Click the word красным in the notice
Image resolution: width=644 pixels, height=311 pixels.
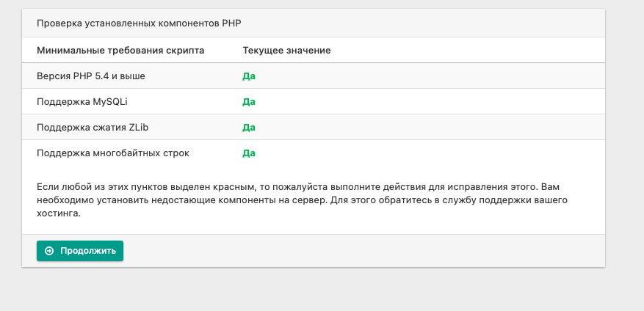(x=234, y=187)
